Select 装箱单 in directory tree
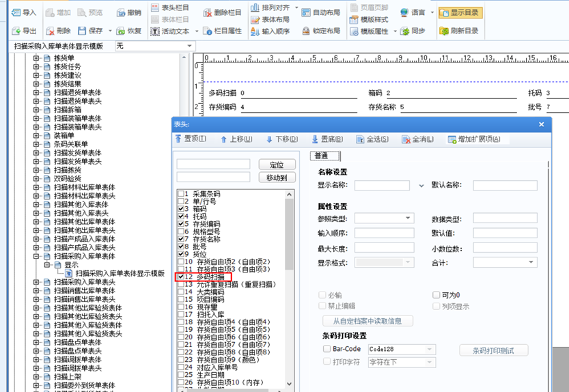 (64, 136)
